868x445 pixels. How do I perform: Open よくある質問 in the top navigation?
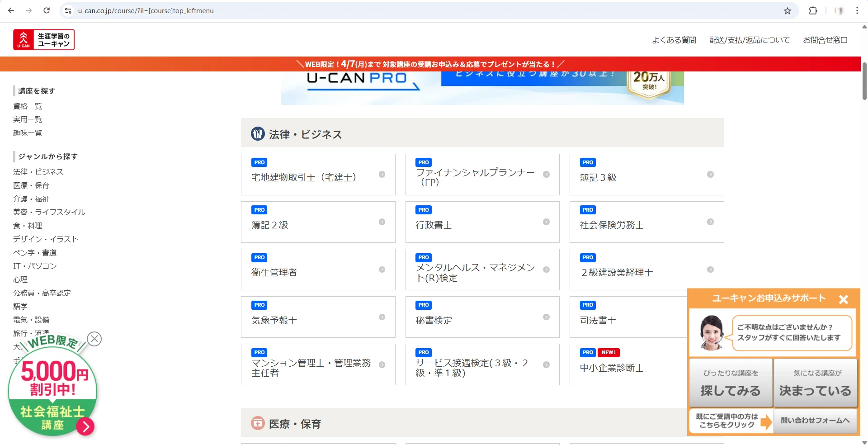click(x=674, y=40)
